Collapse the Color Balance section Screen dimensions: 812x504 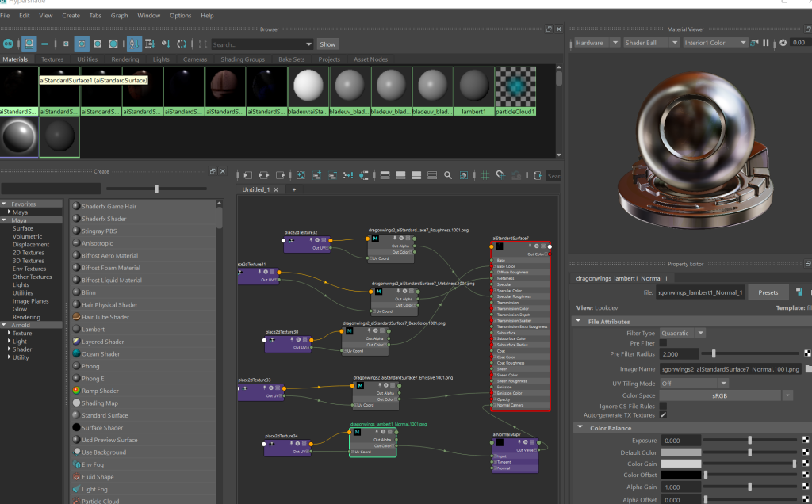point(580,428)
